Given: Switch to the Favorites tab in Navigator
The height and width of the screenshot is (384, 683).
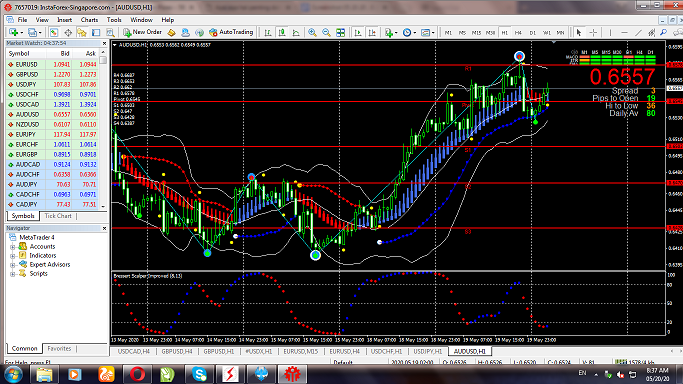Looking at the screenshot, I should tap(59, 348).
